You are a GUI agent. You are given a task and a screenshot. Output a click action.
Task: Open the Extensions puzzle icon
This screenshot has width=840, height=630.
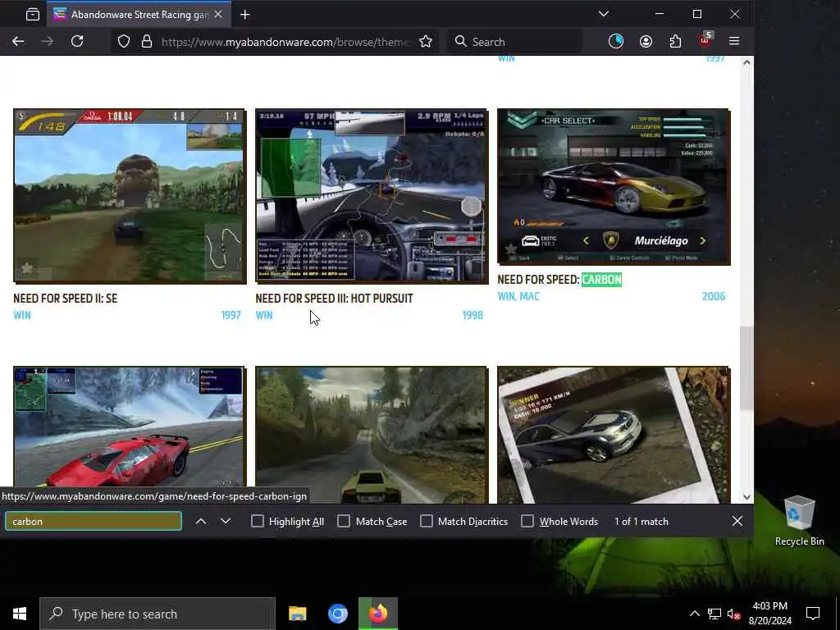click(676, 42)
